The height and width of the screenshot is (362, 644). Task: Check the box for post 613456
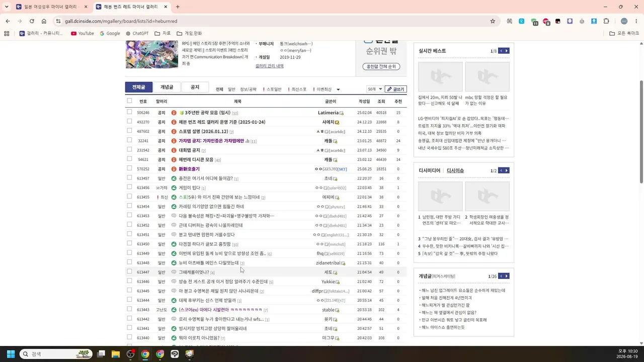(129, 187)
